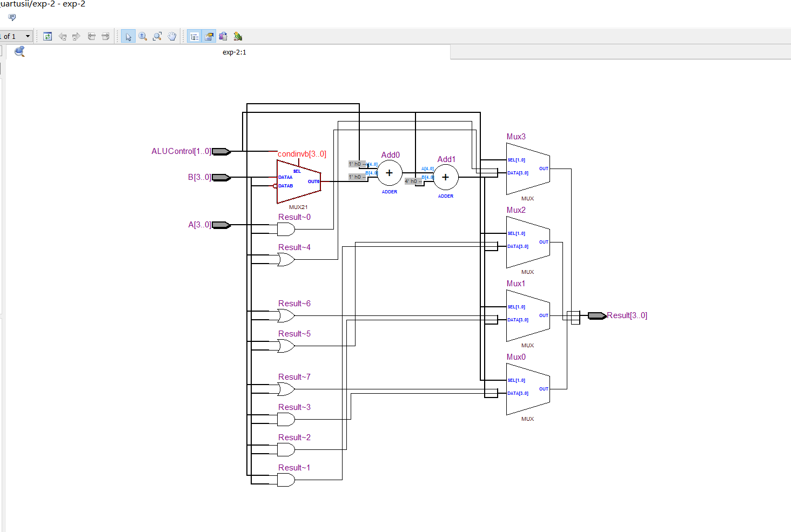Viewport: 791px width, 532px height.
Task: Select the Add1 adder circle
Action: coord(446,178)
